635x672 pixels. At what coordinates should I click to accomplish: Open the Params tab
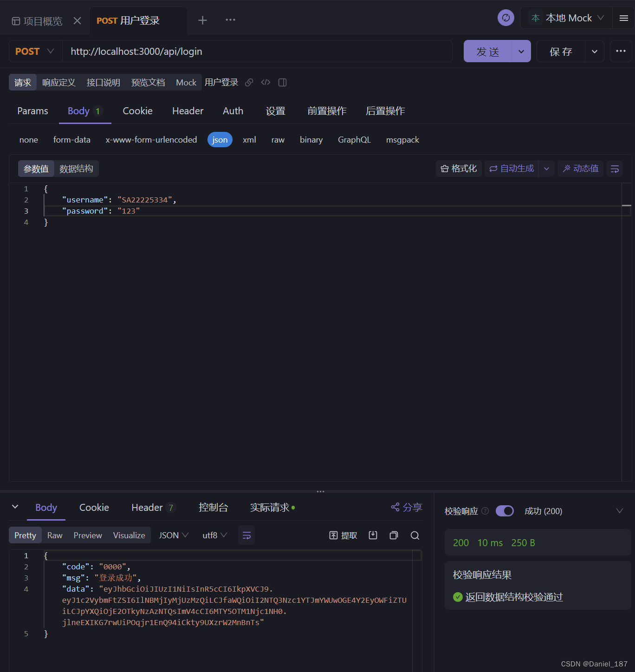32,111
